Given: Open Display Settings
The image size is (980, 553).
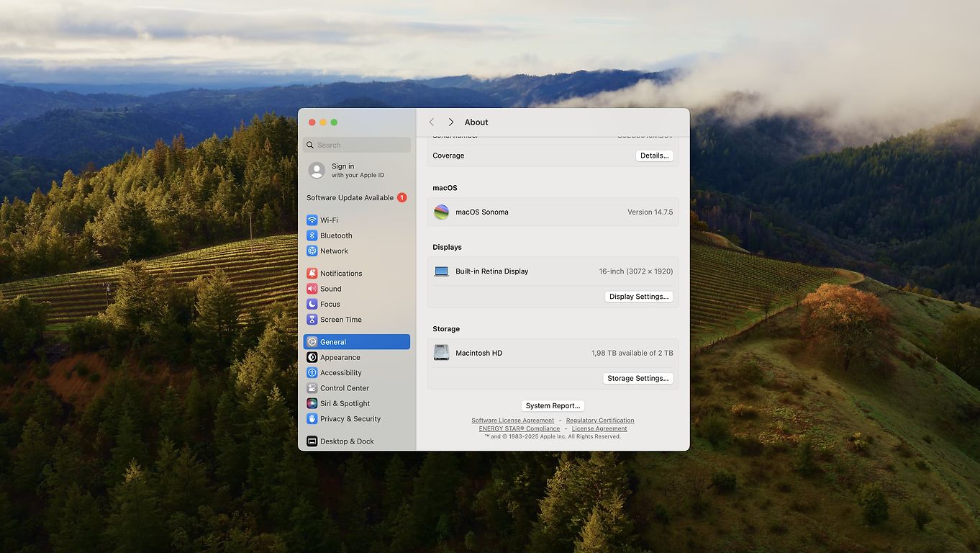Looking at the screenshot, I should 639,297.
